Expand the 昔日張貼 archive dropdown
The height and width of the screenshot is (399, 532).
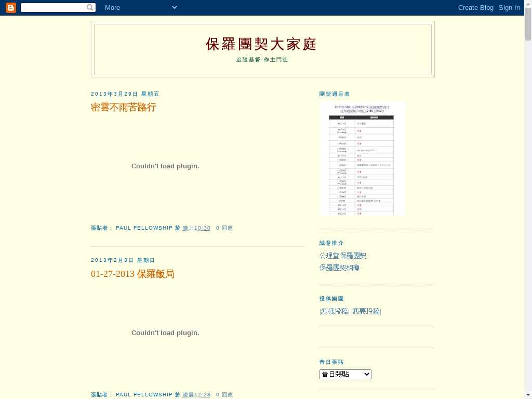point(345,374)
